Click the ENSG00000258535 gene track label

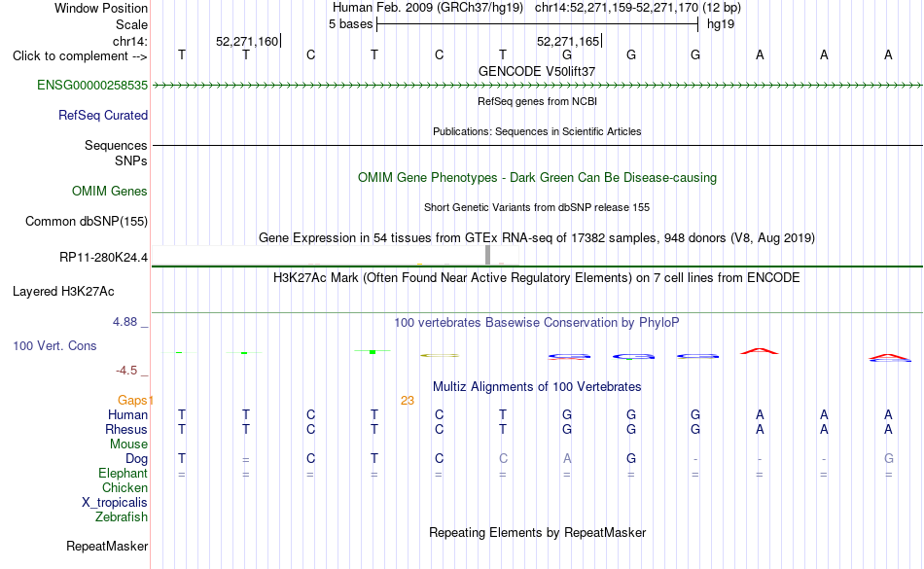[92, 86]
